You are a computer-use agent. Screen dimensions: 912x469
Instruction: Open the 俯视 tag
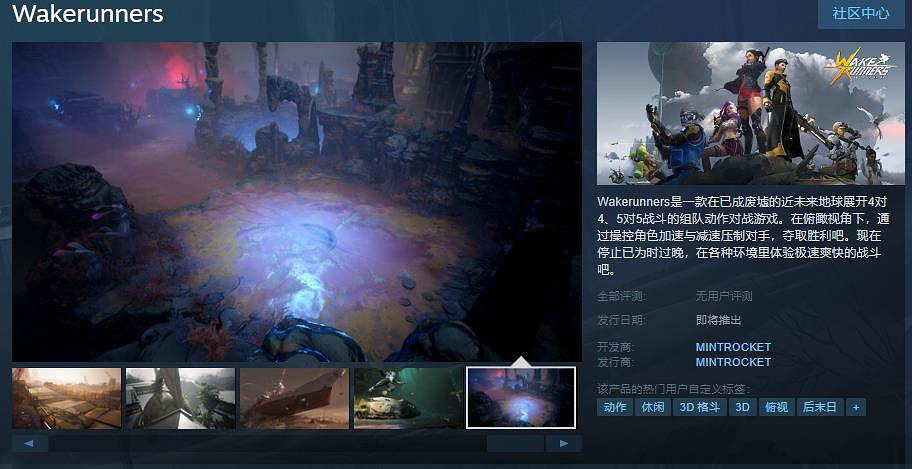pyautogui.click(x=776, y=407)
